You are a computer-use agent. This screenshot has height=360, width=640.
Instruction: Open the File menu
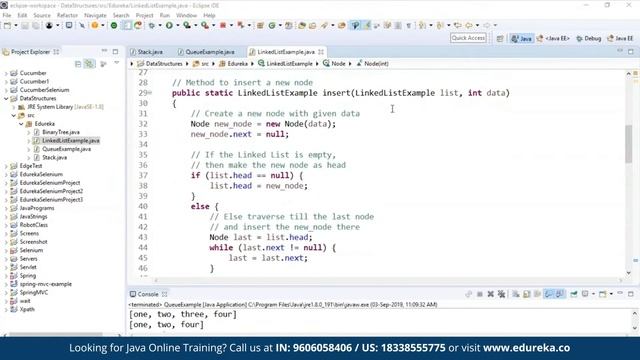[x=7, y=15]
